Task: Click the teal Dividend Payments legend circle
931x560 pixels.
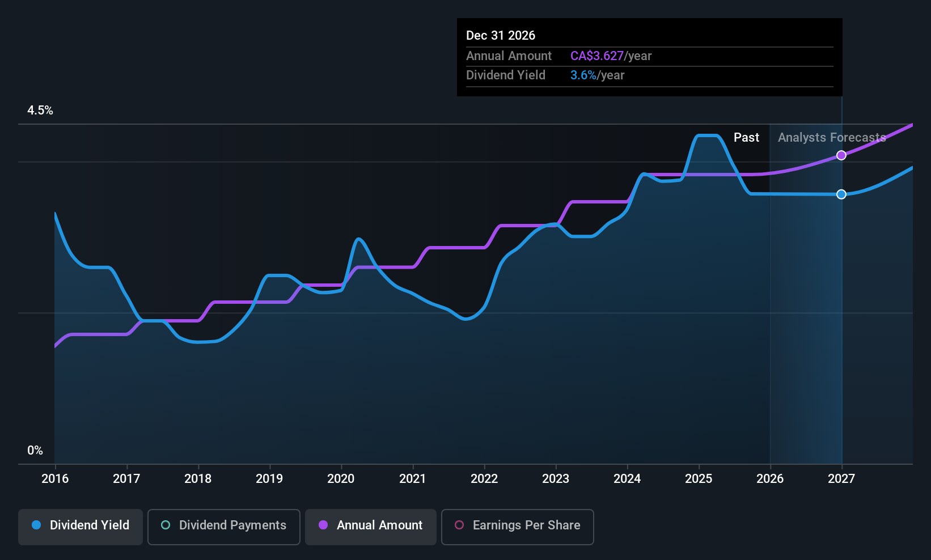Action: (166, 525)
